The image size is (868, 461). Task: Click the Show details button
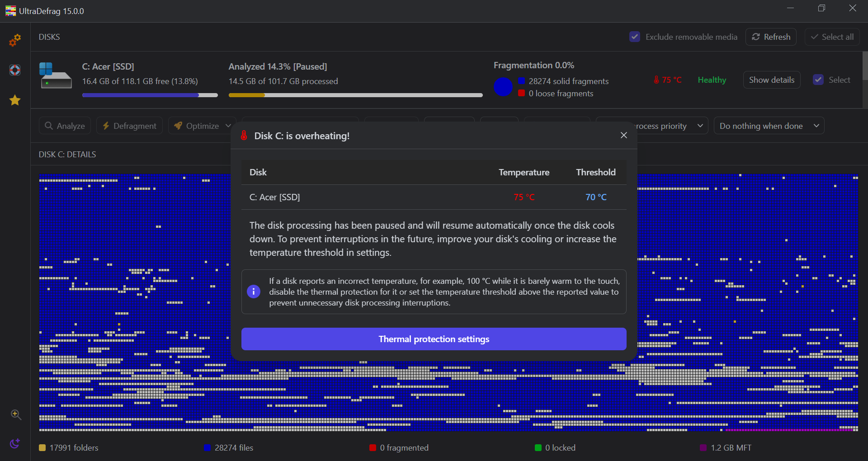click(x=771, y=80)
